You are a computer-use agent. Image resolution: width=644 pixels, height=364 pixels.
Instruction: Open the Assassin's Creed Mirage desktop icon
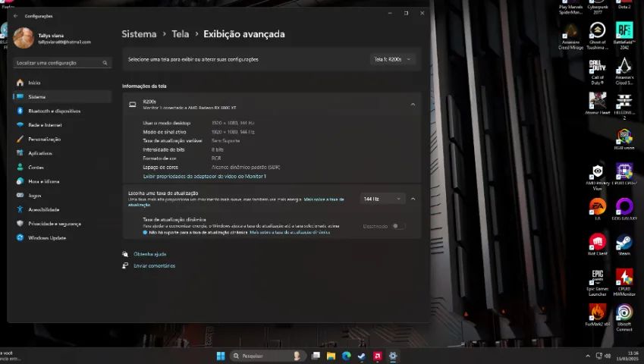tap(570, 36)
